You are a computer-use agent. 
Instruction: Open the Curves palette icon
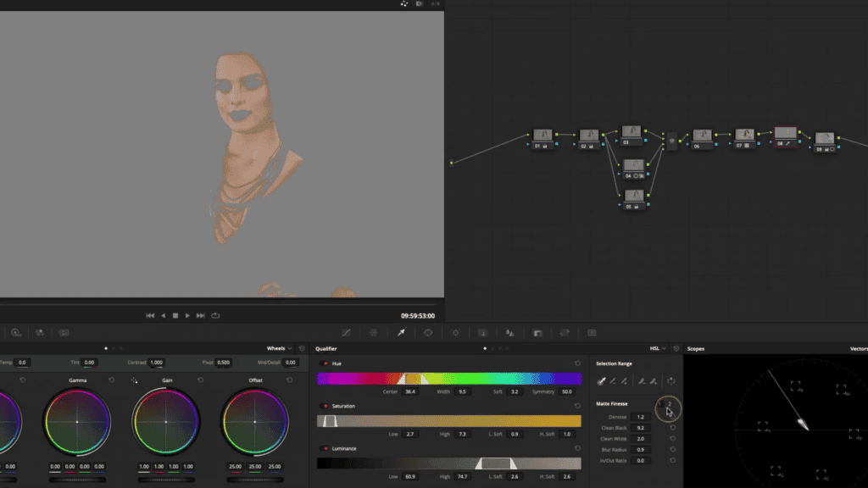coord(347,332)
